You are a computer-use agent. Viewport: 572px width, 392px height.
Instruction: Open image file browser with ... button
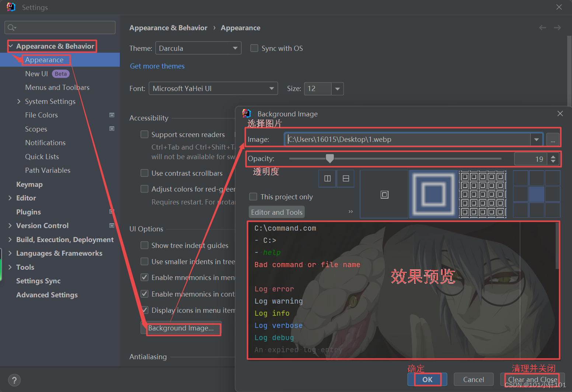click(x=553, y=140)
